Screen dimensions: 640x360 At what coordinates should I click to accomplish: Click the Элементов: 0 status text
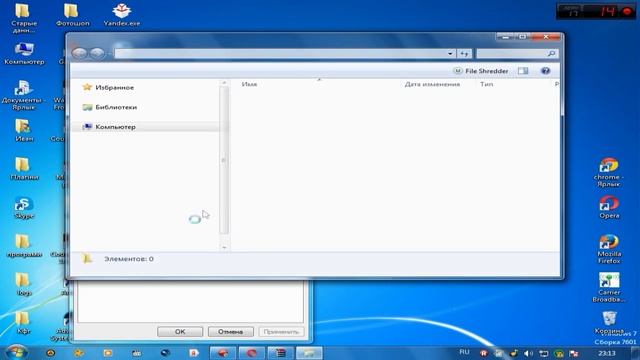coord(129,259)
